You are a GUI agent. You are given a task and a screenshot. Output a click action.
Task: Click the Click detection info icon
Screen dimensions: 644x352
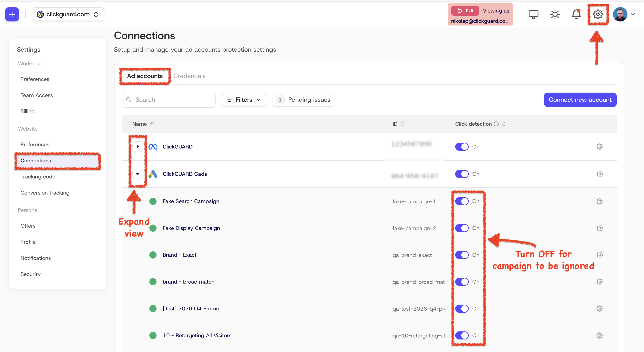(496, 124)
